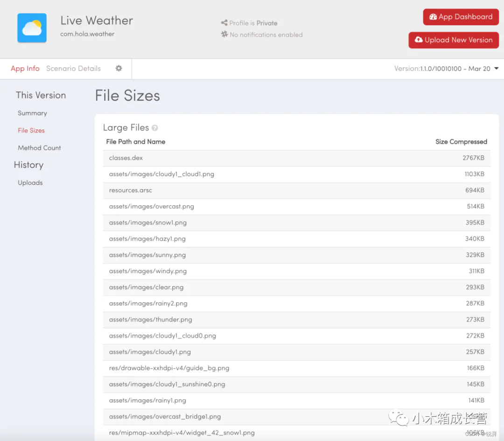The height and width of the screenshot is (441, 504).
Task: Open Method Count in the sidebar
Action: coord(39,148)
